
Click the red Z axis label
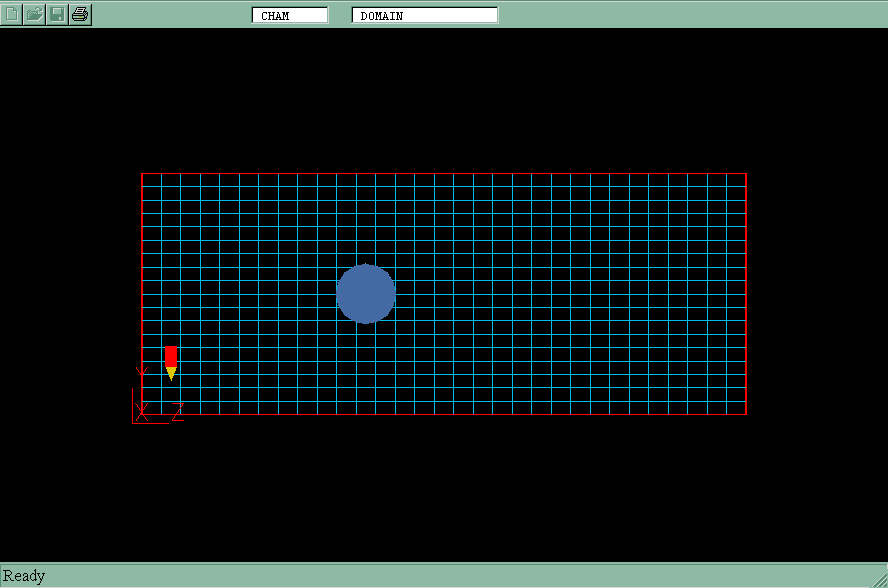point(178,411)
